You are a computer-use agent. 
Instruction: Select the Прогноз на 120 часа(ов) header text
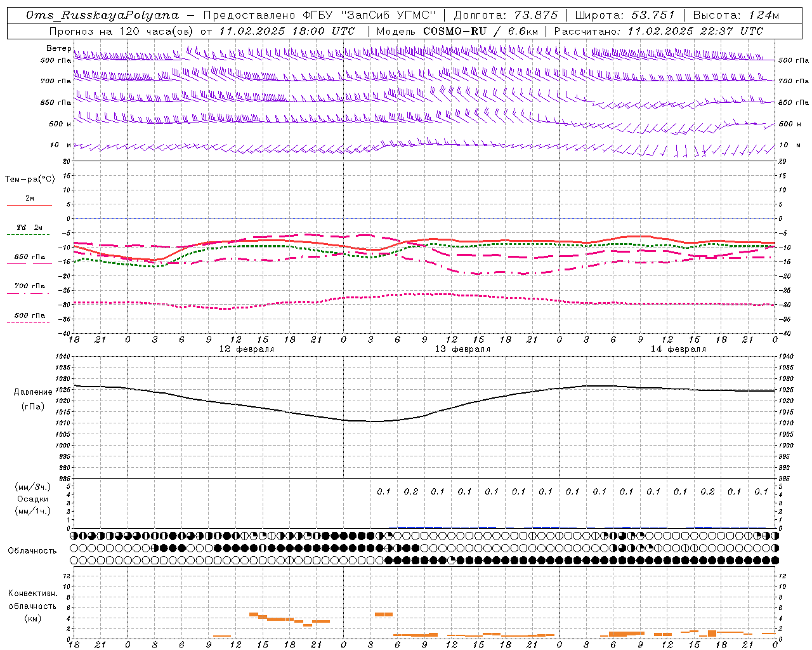coord(121,31)
